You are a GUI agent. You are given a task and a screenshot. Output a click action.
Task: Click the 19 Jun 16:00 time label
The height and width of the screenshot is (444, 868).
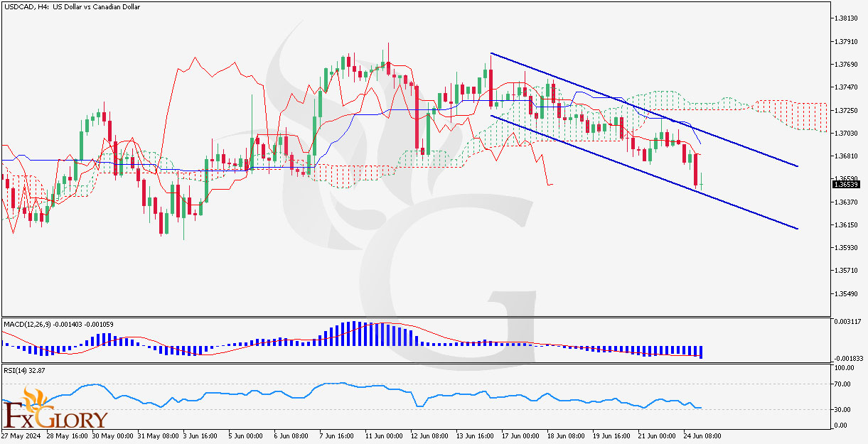(612, 435)
